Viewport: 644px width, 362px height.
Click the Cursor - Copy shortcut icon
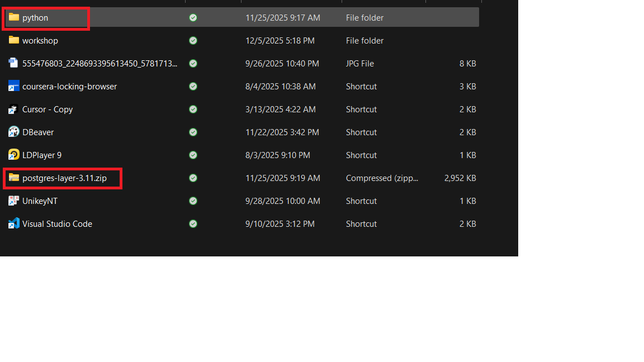14,109
